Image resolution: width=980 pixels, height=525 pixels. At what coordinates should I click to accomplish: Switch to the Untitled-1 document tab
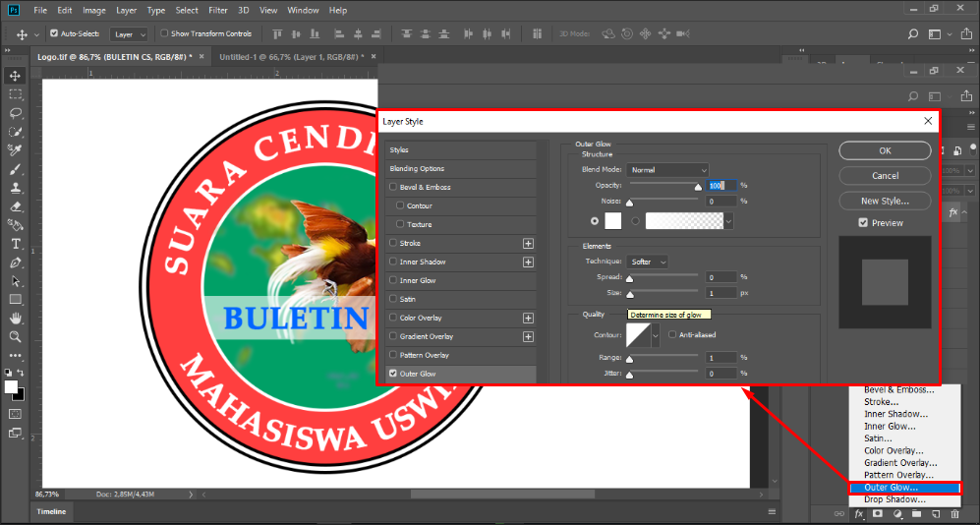[293, 57]
